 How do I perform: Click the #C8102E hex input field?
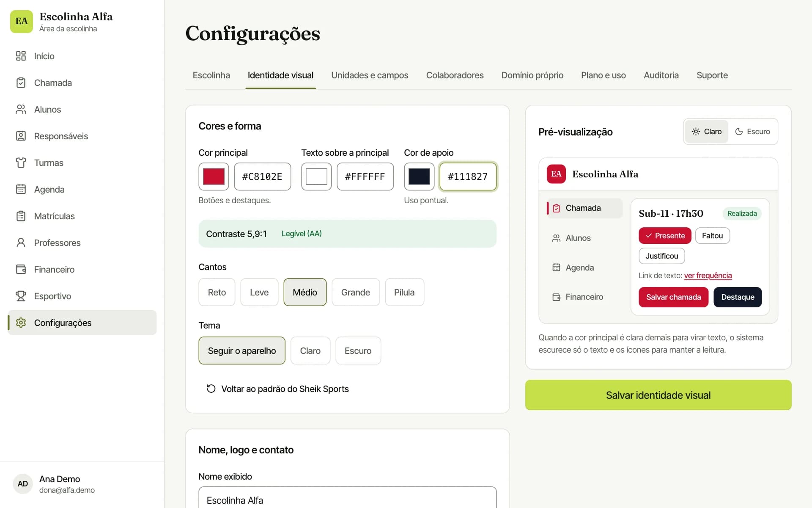tap(262, 177)
